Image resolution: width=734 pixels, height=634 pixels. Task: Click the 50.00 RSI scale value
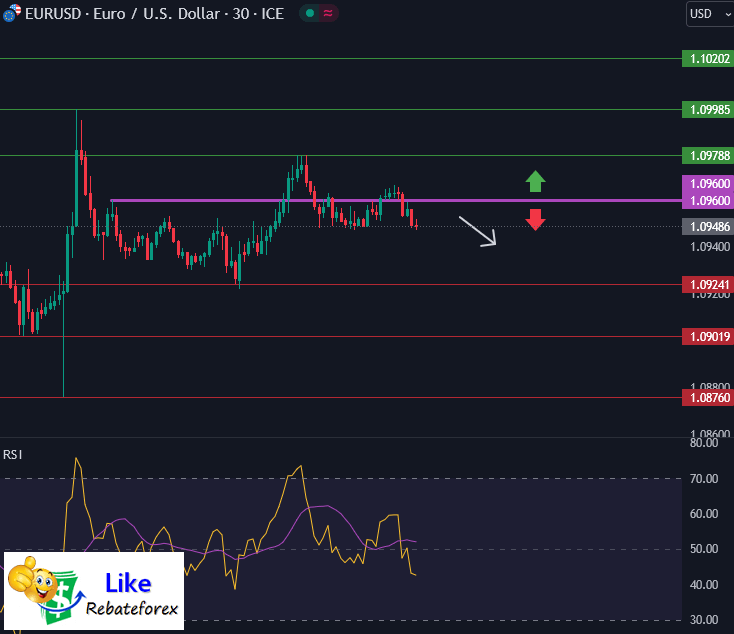coord(704,549)
